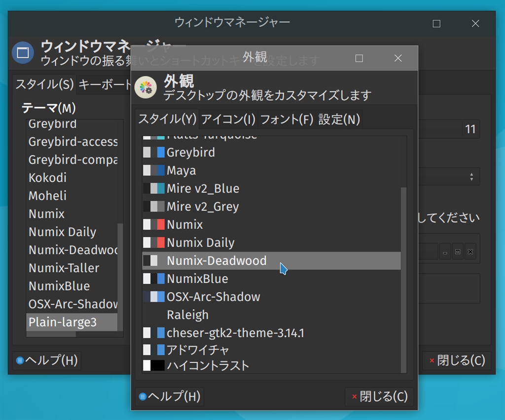The width and height of the screenshot is (505, 420).
Task: Click the help icon in Window Manager
Action: coord(20,360)
